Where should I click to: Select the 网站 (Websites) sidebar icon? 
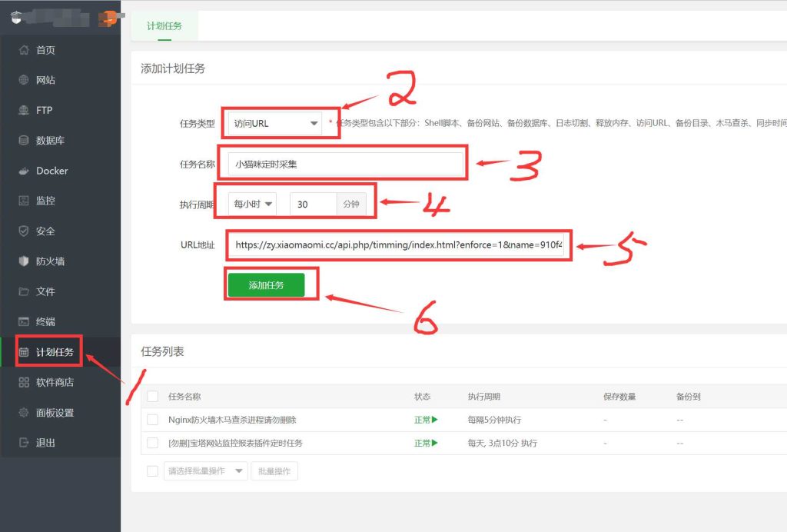[x=46, y=79]
